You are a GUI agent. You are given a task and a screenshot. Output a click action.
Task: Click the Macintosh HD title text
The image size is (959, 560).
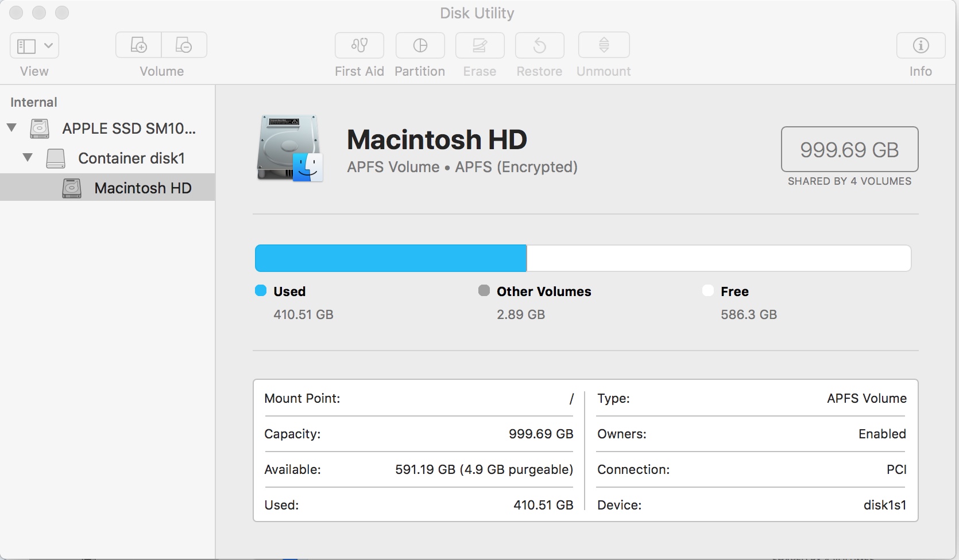(x=437, y=139)
